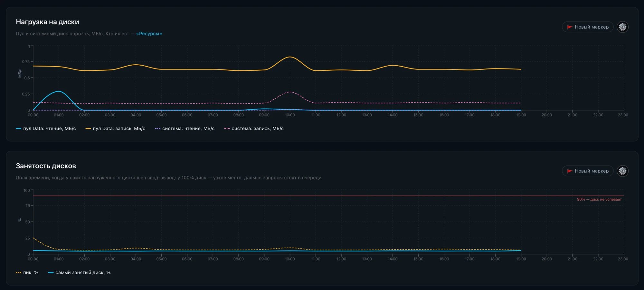This screenshot has width=644, height=290.
Task: Click the МБ/с axis label
Action: tap(20, 73)
